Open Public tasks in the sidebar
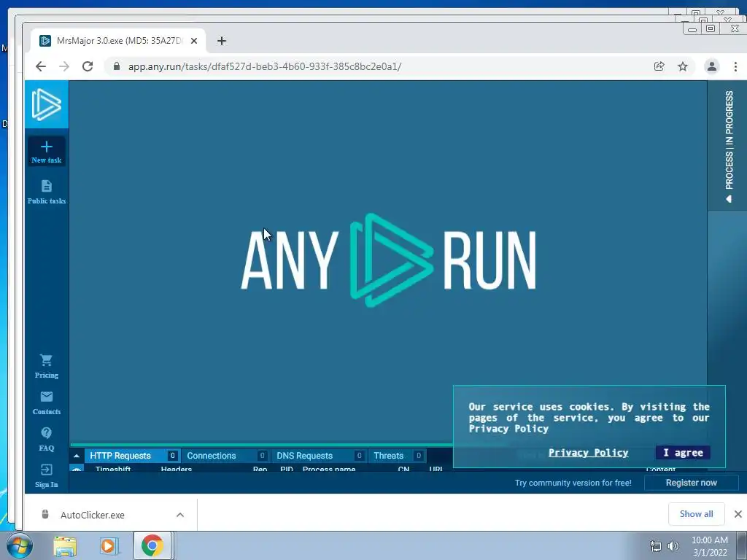Viewport: 747px width, 560px height. 46,192
